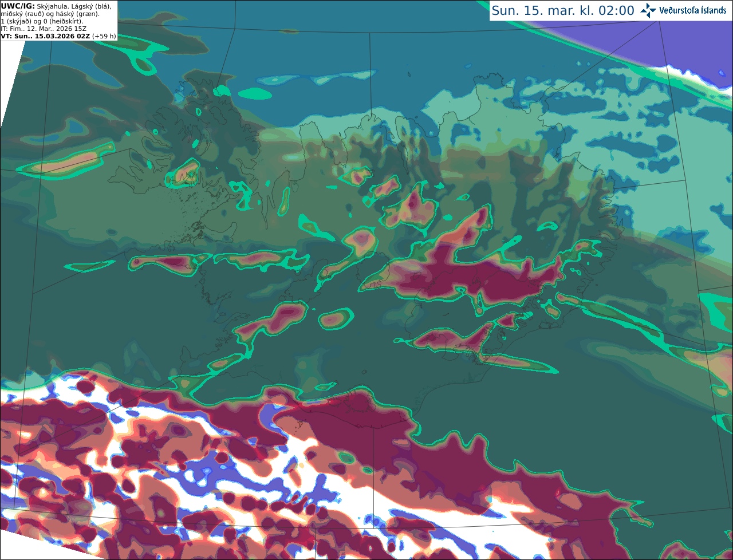This screenshot has height=560, width=733.
Task: Click the 'Sun. 15. mar. kl. 02:00' timestamp
Action: click(x=563, y=10)
